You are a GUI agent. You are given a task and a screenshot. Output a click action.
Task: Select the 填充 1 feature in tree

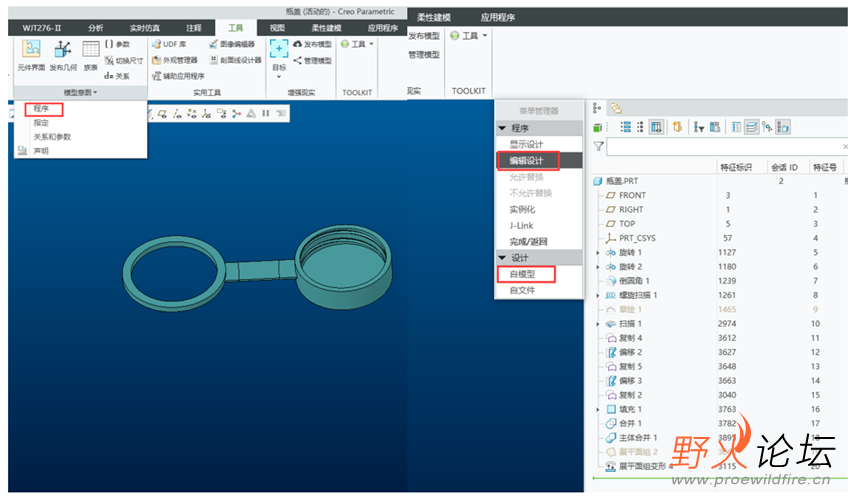[x=633, y=408]
